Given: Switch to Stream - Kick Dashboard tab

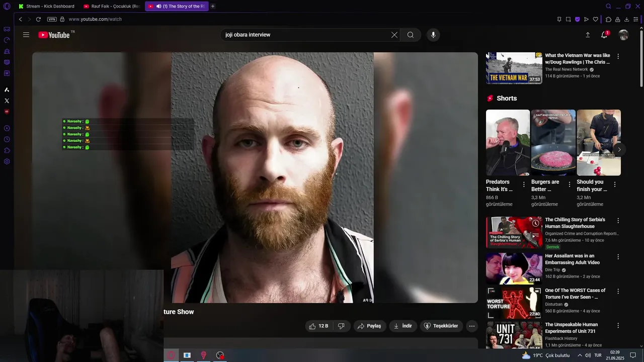Looking at the screenshot, I should [46, 7].
